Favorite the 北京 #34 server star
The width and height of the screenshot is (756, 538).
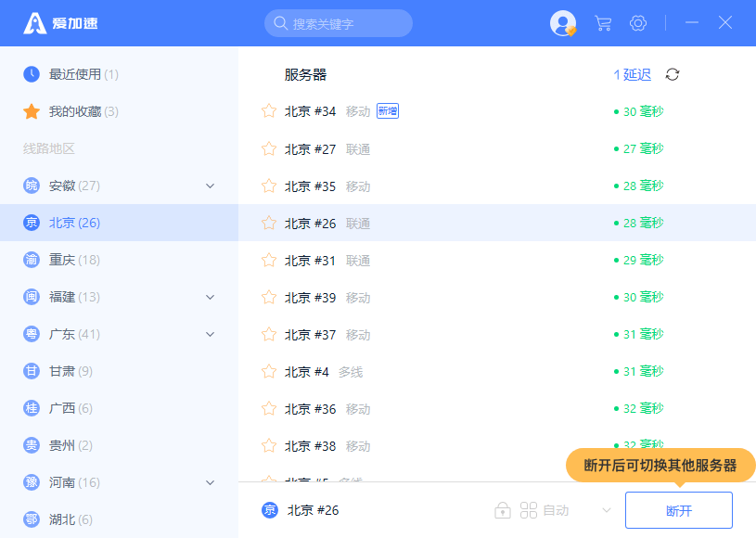pos(269,111)
